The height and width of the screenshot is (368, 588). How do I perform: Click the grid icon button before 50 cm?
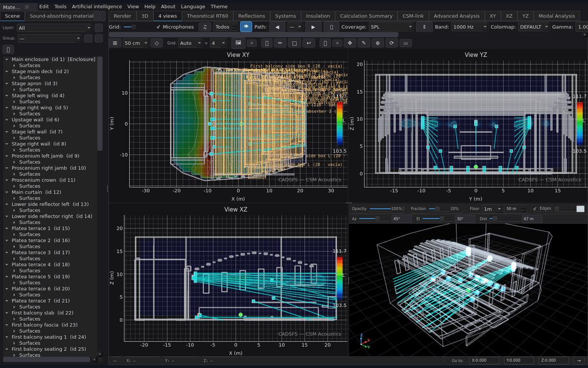pos(115,43)
